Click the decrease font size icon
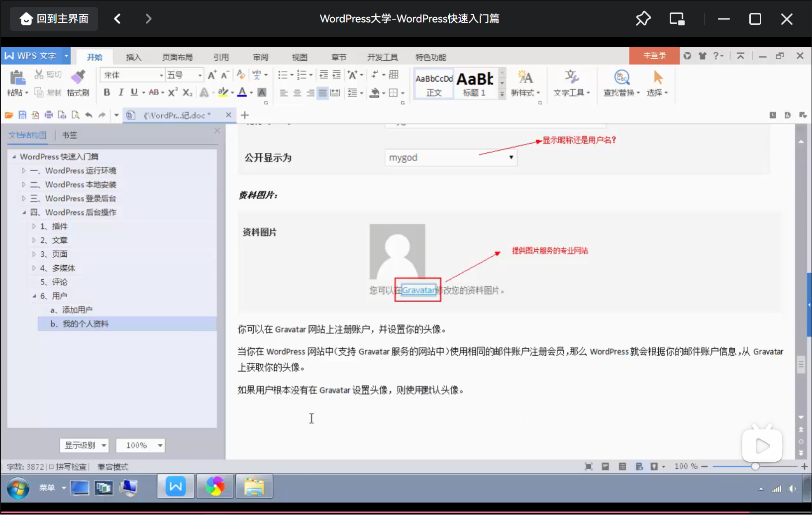Screen dimensions: 812x515 coord(225,75)
